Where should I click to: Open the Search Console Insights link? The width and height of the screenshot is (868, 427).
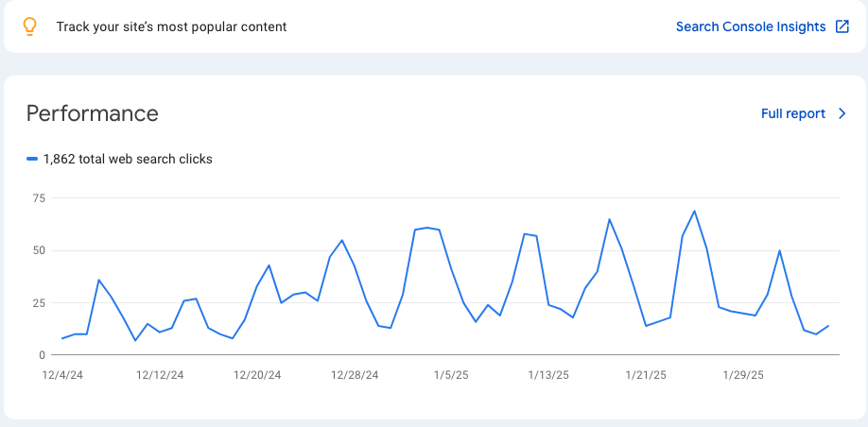pyautogui.click(x=751, y=26)
